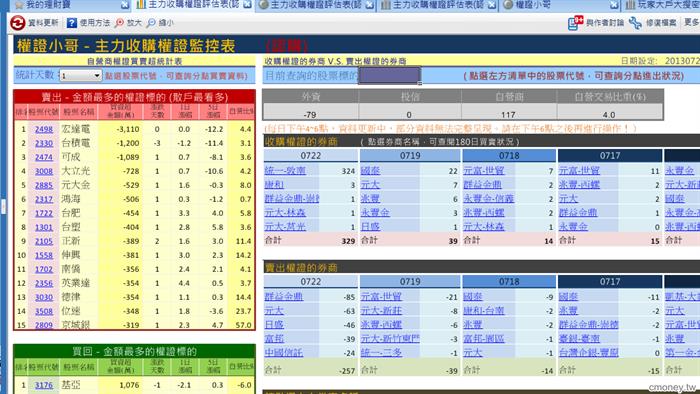
Task: Click the 0722 header under 收購權證的券商
Action: [x=311, y=155]
